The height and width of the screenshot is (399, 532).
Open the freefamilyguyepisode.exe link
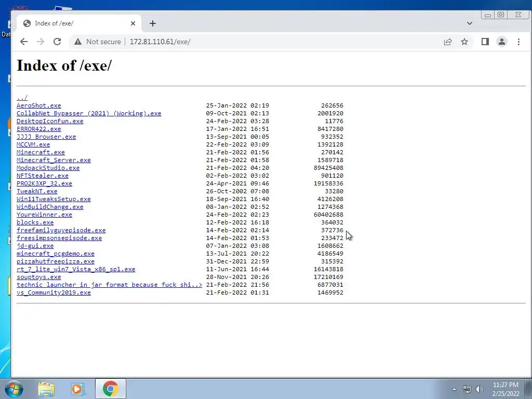(x=61, y=230)
